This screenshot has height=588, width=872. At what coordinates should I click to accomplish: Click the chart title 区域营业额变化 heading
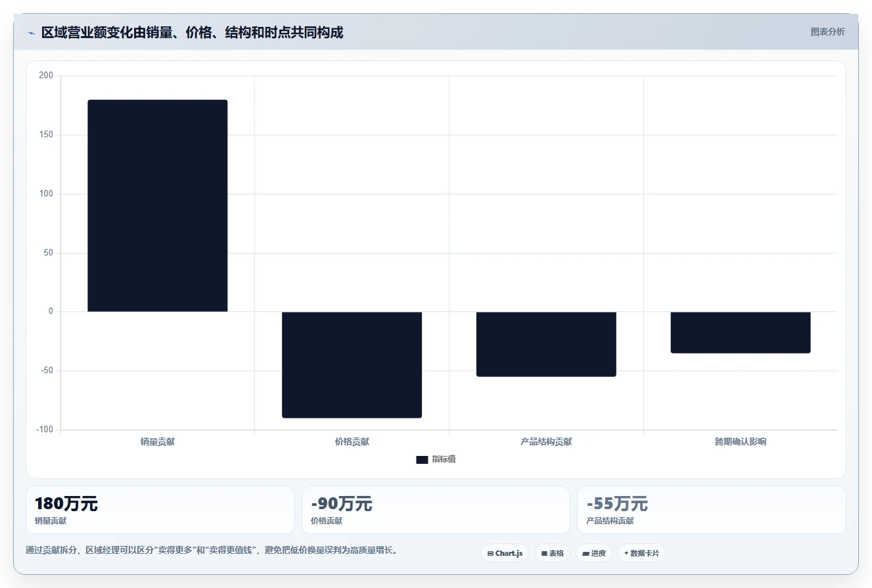click(x=192, y=33)
